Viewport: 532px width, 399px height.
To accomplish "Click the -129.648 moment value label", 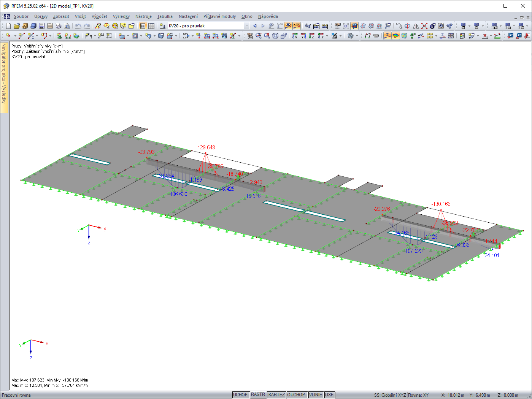I will 205,147.
